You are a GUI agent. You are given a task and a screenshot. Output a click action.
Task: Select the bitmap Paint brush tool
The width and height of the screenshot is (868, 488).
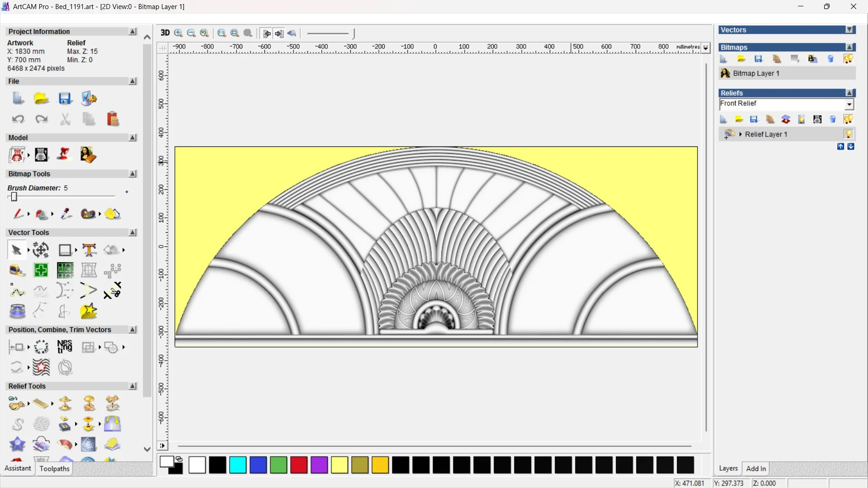coord(18,214)
